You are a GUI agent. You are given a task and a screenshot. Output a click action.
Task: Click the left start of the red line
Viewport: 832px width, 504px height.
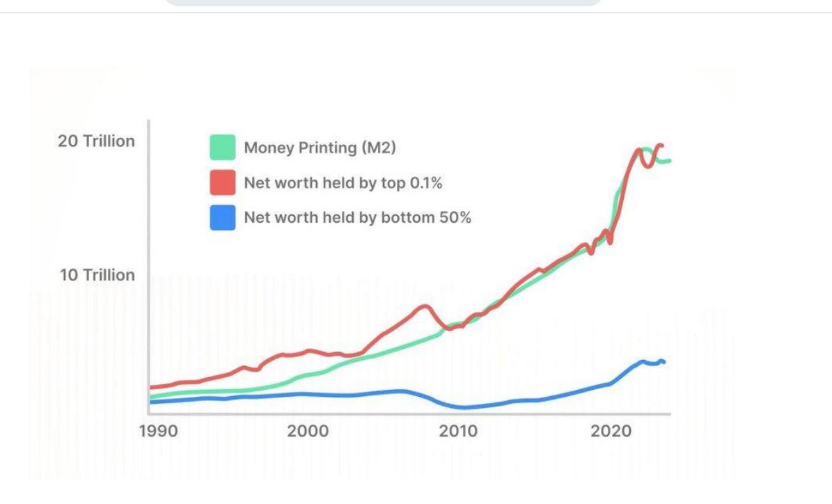point(152,387)
